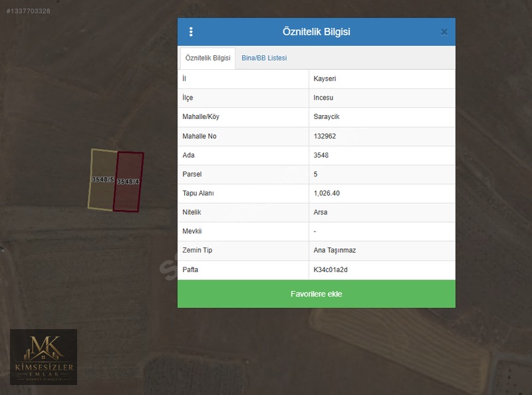Click the Zemin Tip row label

(x=197, y=251)
